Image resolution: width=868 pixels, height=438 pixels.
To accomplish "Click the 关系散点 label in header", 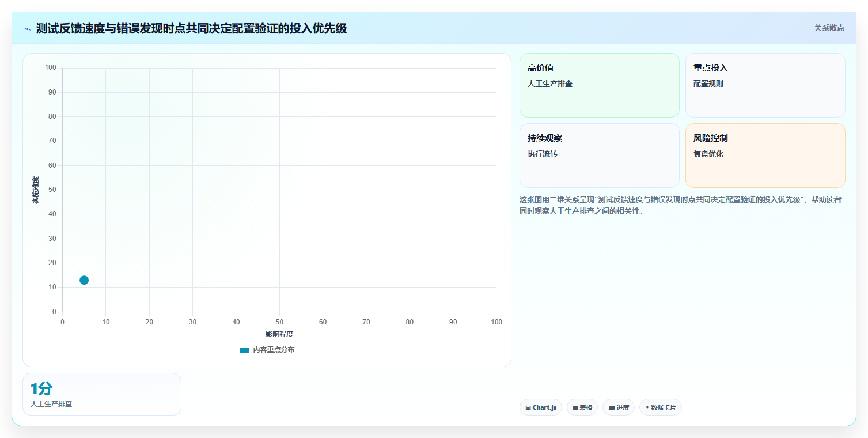I will tap(829, 28).
